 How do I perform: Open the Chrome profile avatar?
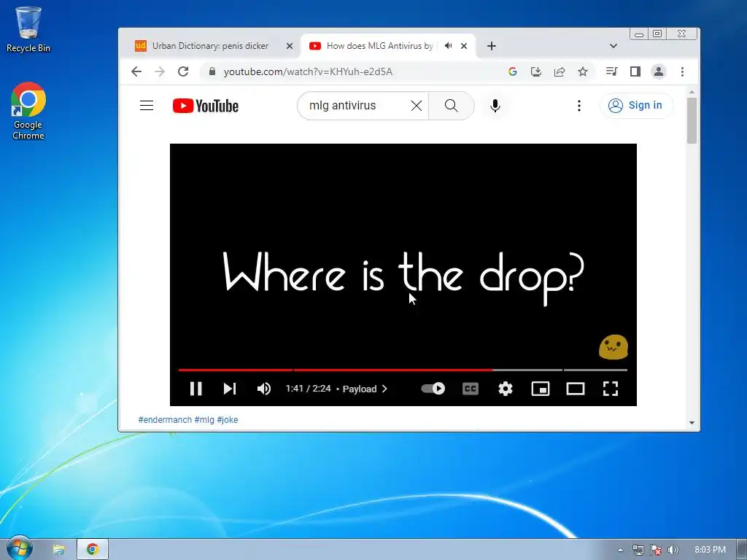(x=659, y=71)
